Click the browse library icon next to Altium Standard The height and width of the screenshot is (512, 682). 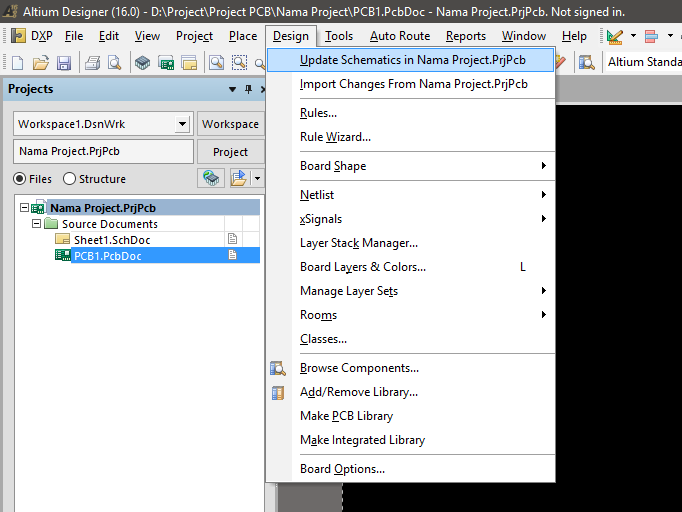(586, 63)
